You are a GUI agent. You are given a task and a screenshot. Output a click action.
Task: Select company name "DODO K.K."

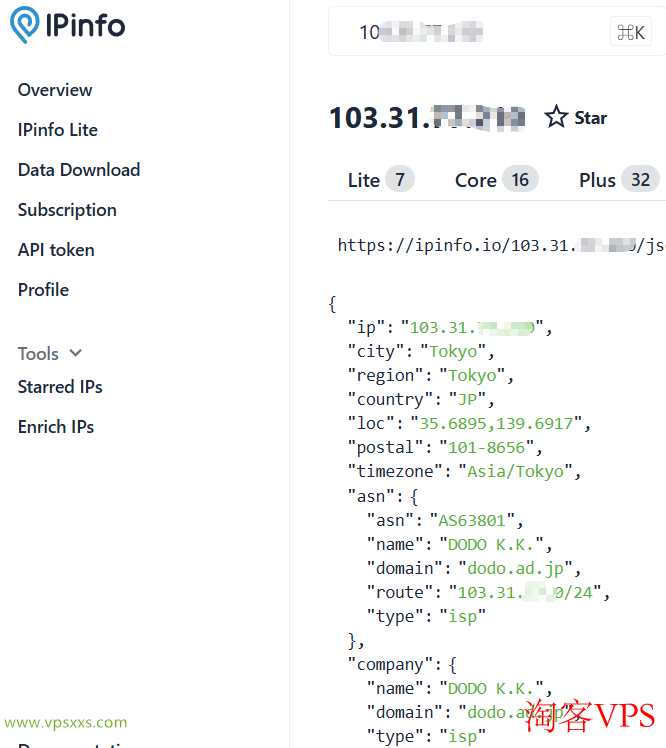point(491,688)
